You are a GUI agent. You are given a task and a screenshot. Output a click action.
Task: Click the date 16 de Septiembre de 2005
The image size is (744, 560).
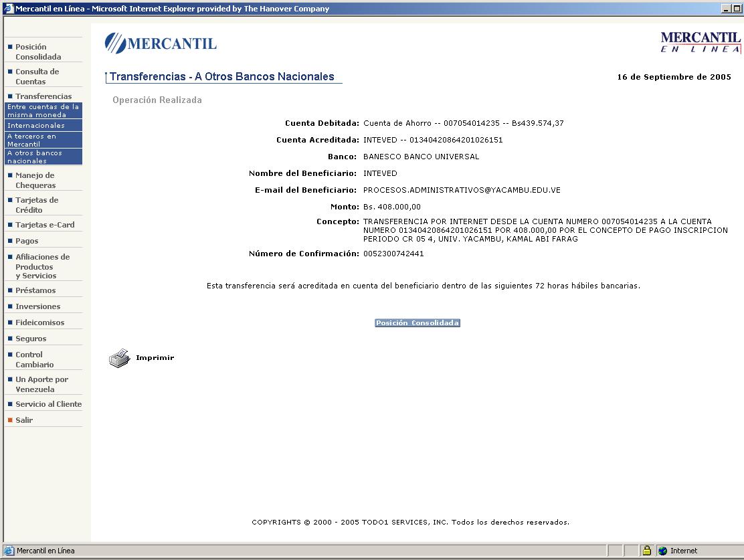coord(674,77)
